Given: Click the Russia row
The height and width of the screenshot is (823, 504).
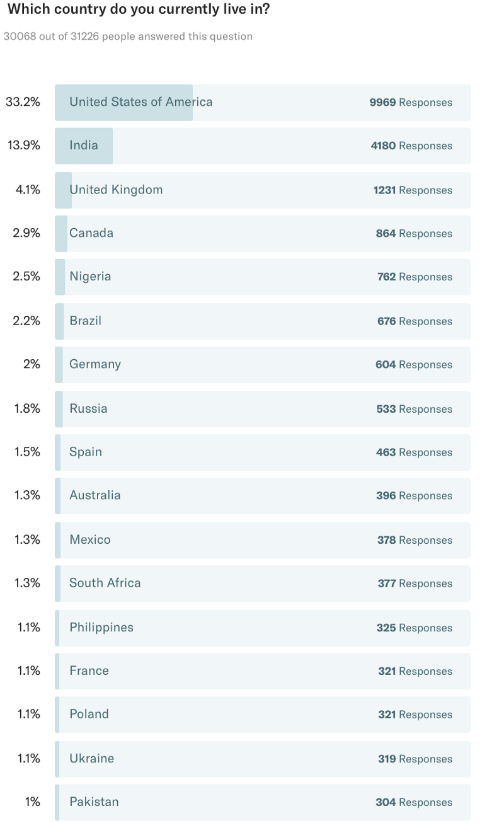Looking at the screenshot, I should click(263, 408).
